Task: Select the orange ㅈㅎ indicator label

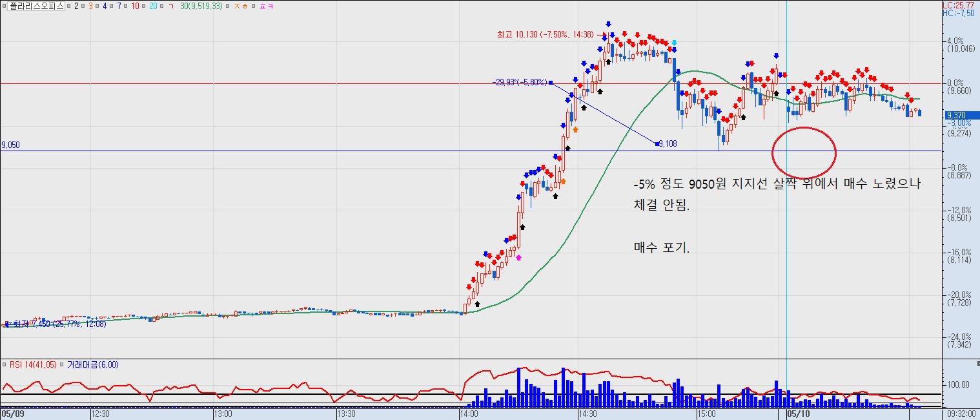Action: pos(241,6)
